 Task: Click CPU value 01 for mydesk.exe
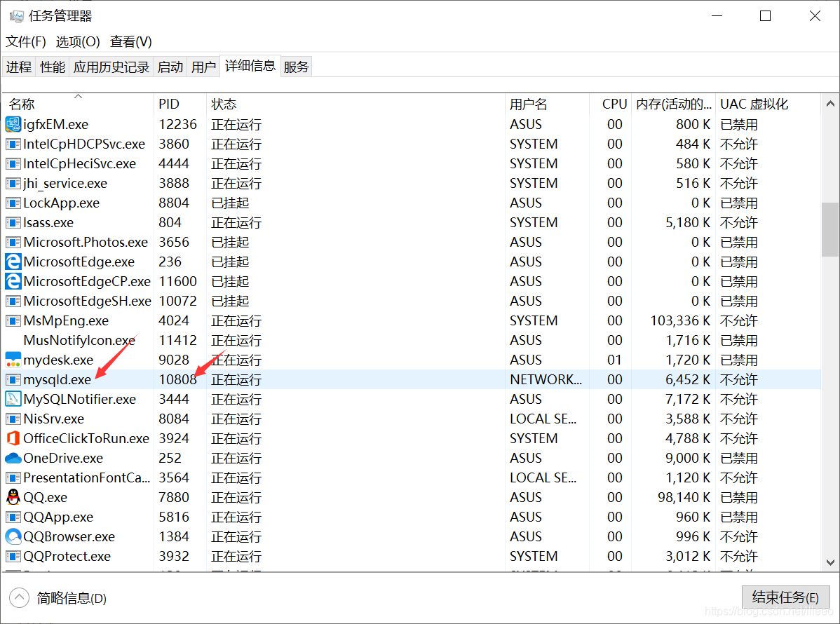tap(614, 360)
